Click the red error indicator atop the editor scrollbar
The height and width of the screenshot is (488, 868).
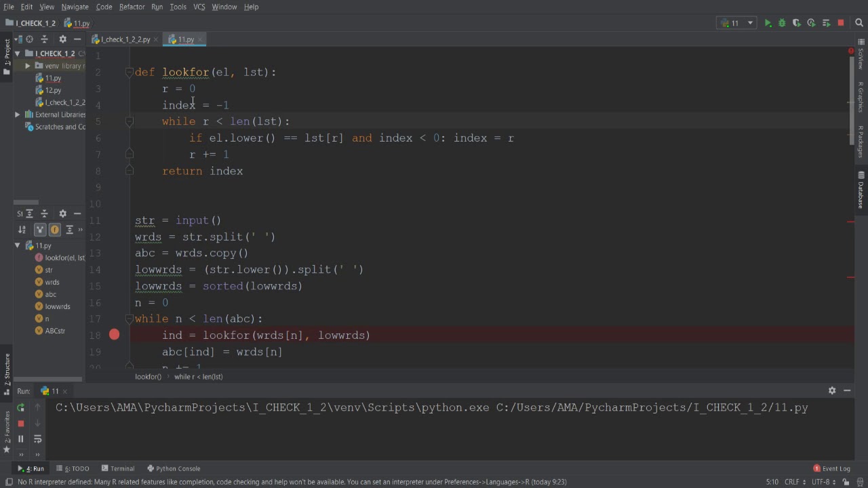click(851, 51)
